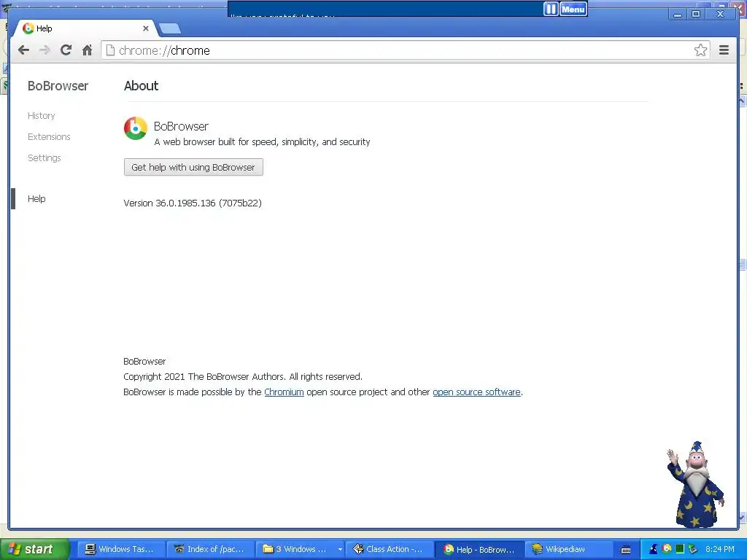Switch to Wikipediaw taskbar item
The height and width of the screenshot is (560, 747).
coord(568,549)
